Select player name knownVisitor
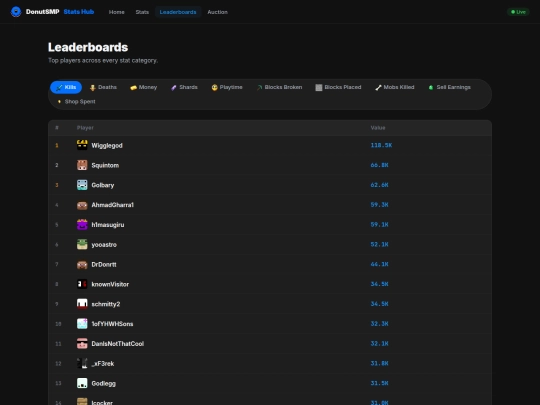 [110, 284]
